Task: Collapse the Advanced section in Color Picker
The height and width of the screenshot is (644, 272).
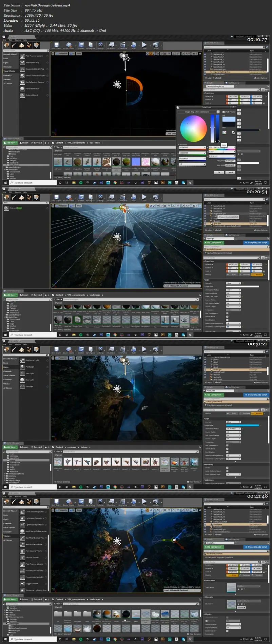Action: tap(179, 144)
